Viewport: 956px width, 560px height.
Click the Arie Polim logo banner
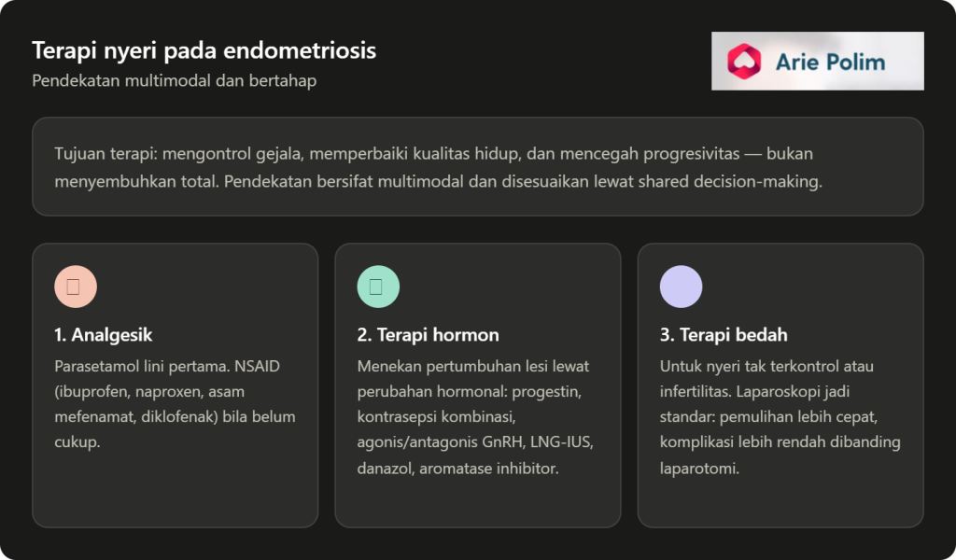click(818, 61)
